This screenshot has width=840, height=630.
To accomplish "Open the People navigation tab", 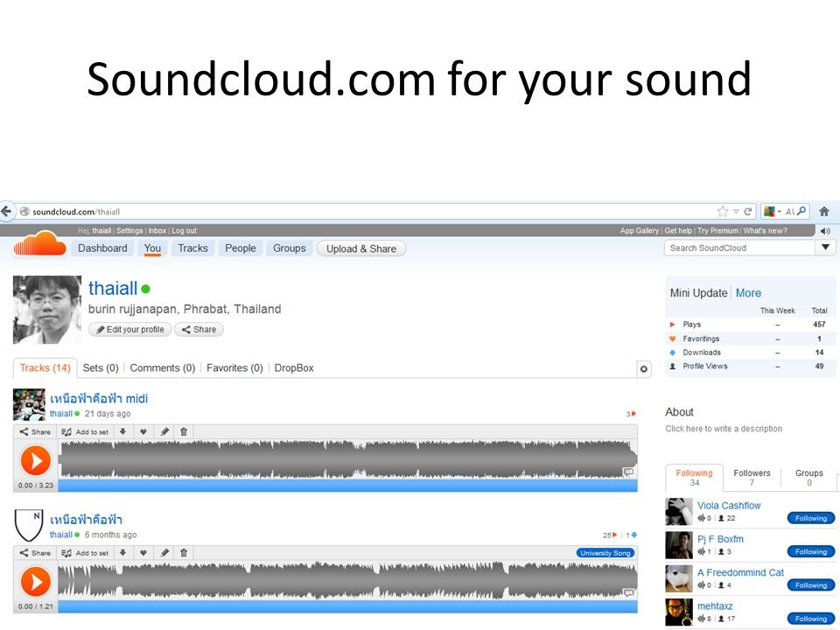I will click(x=240, y=248).
